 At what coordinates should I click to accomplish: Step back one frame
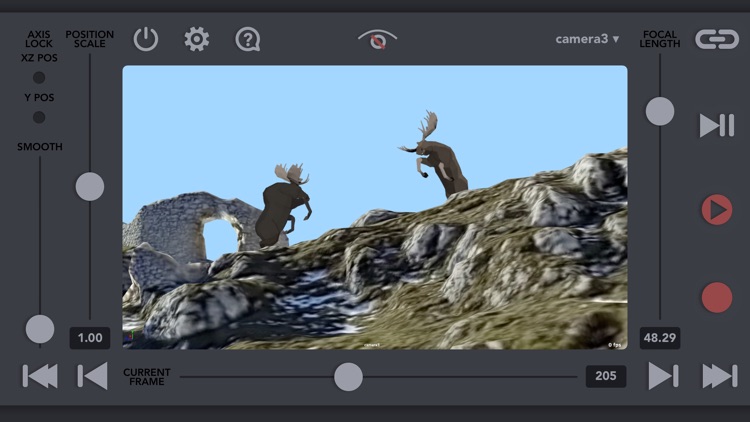[93, 376]
